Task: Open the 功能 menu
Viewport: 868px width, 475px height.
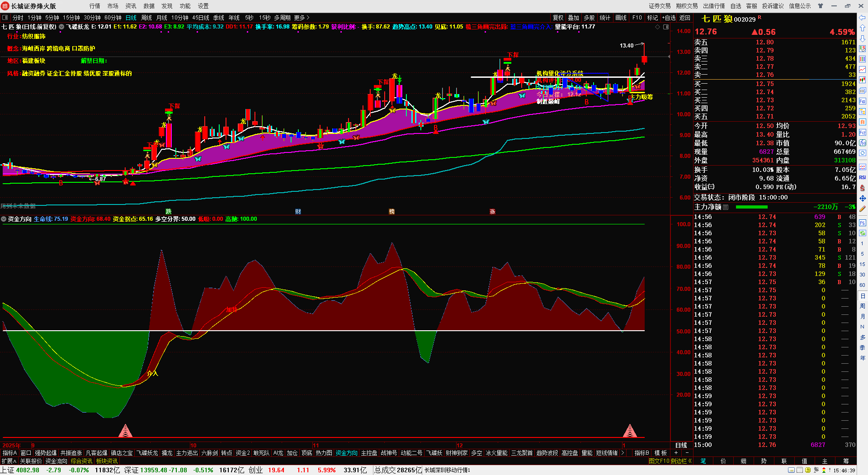Action: 185,6
